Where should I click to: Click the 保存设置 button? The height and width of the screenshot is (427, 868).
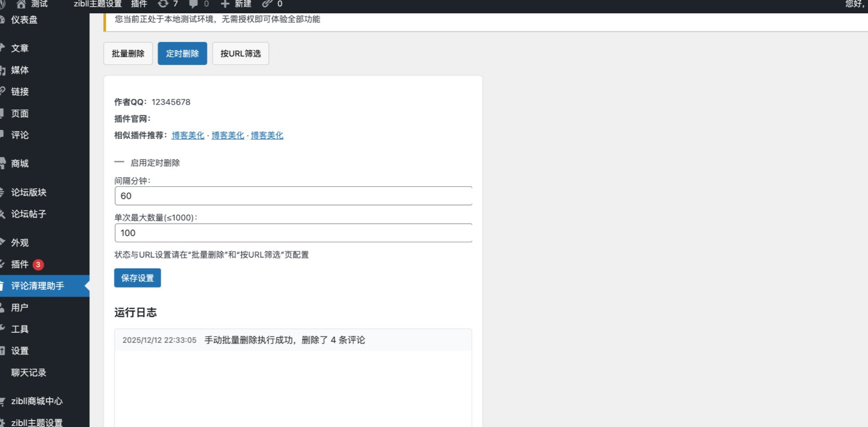[137, 278]
